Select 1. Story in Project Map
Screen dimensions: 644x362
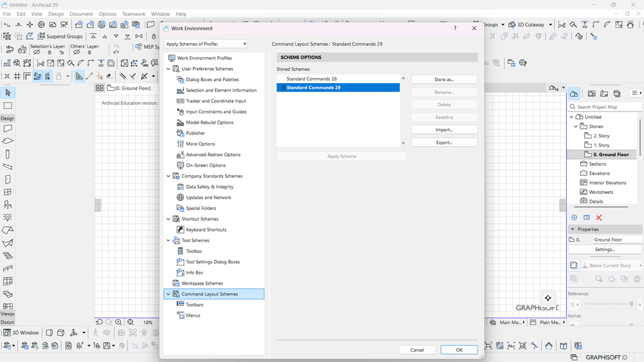click(x=601, y=146)
